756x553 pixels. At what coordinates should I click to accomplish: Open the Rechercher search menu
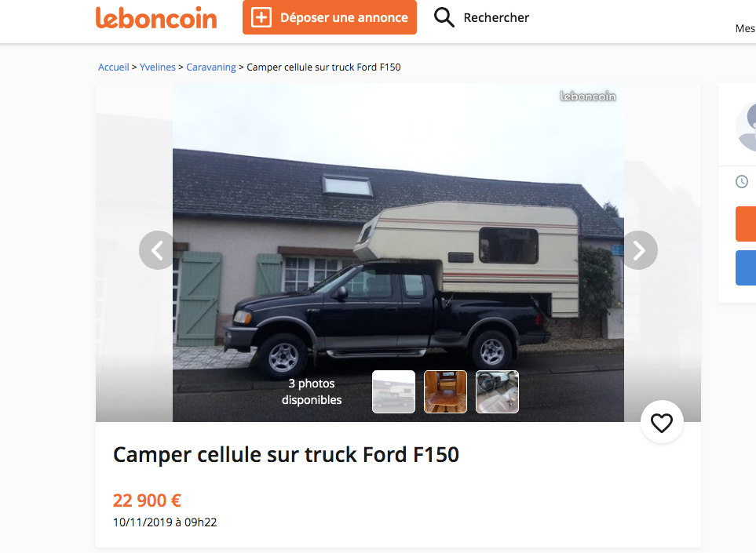click(x=482, y=17)
